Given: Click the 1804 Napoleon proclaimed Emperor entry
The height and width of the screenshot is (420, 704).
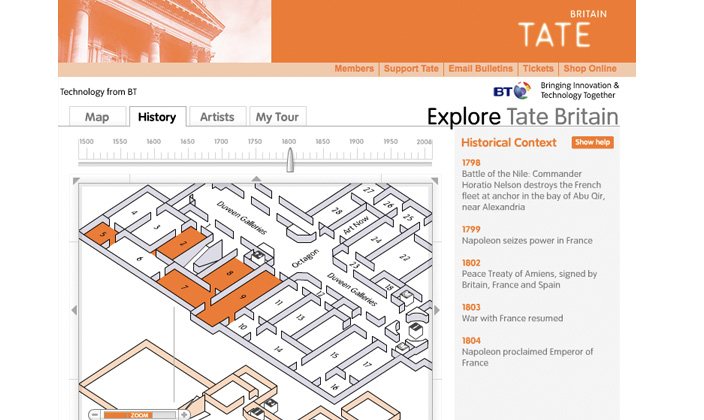Looking at the screenshot, I should (x=528, y=352).
